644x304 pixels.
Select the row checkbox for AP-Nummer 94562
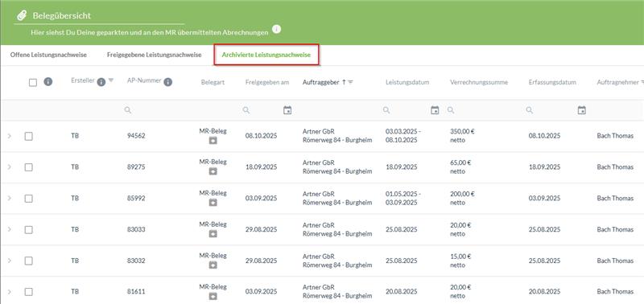point(28,136)
